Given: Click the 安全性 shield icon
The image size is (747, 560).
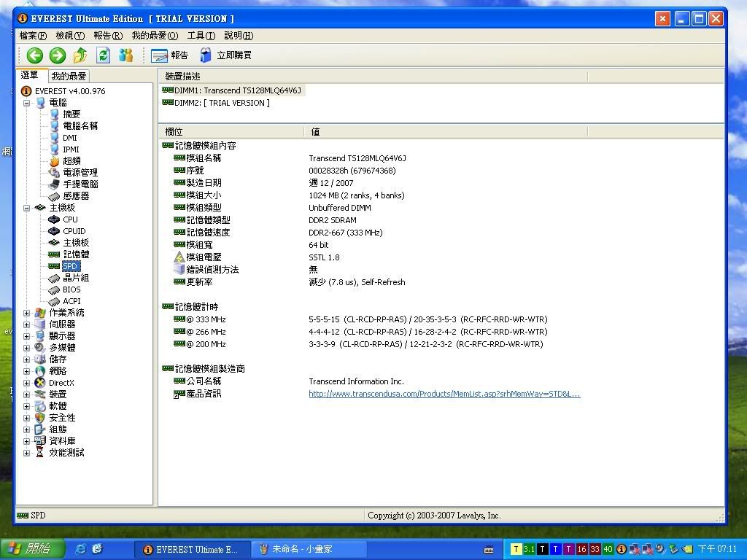Looking at the screenshot, I should tap(40, 418).
